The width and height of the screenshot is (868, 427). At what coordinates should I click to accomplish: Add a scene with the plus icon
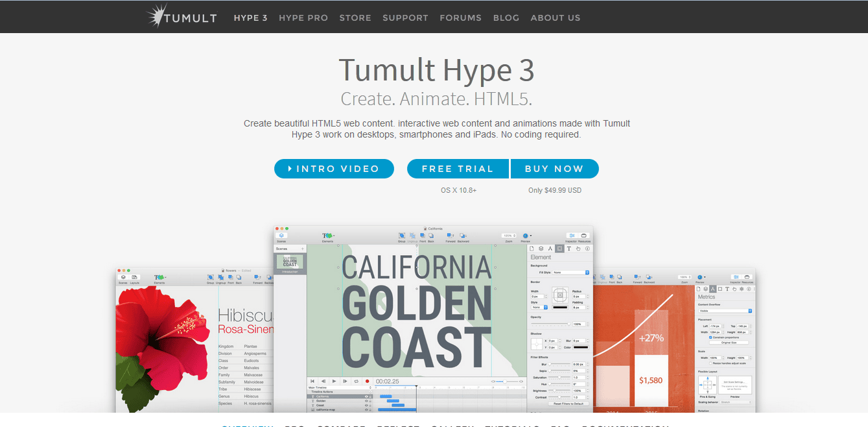click(x=302, y=249)
